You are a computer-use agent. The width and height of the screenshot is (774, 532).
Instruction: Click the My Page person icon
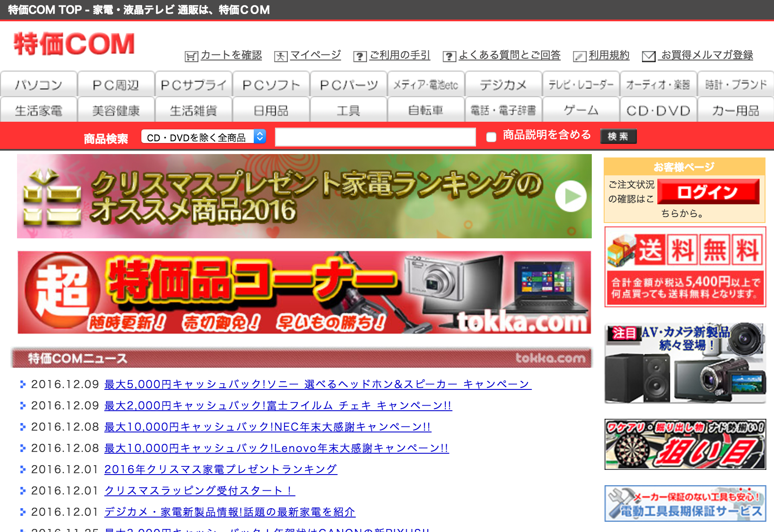(x=281, y=56)
